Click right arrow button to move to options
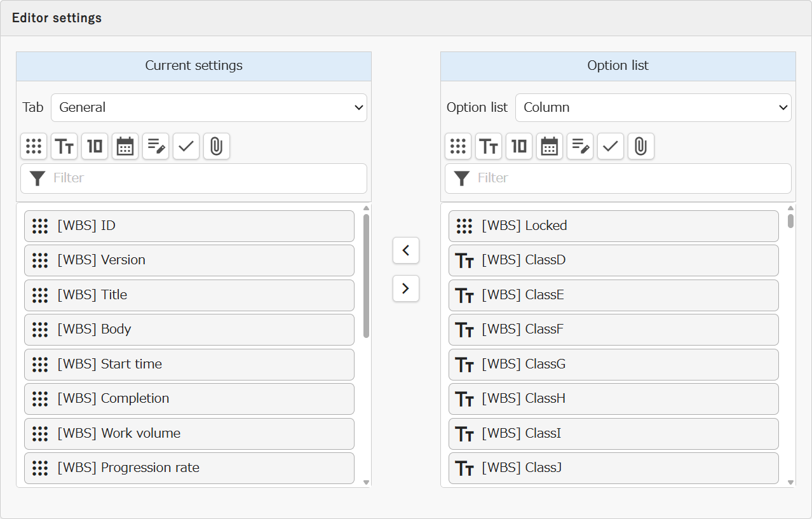Image resolution: width=812 pixels, height=519 pixels. (406, 288)
